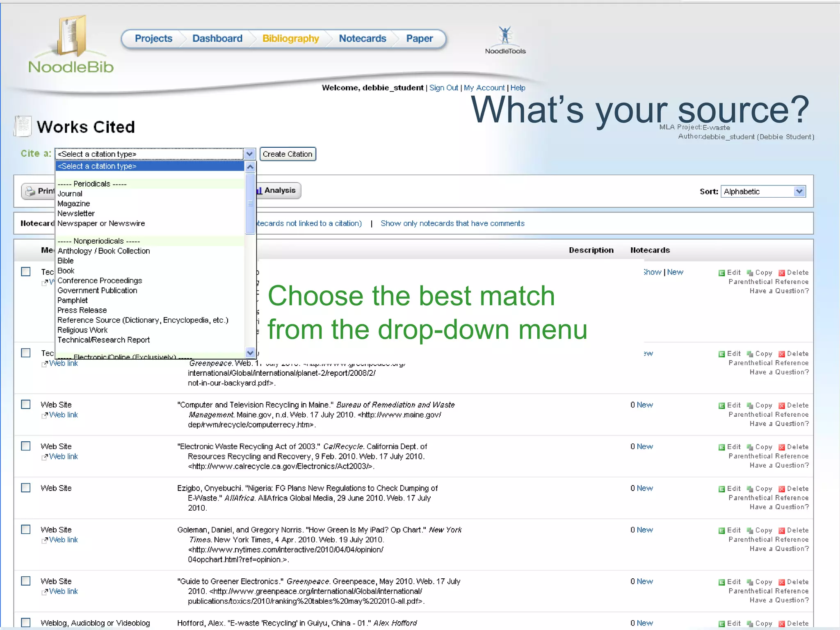
Task: Click Edit icon for Goleman iPad citation
Action: pos(721,531)
